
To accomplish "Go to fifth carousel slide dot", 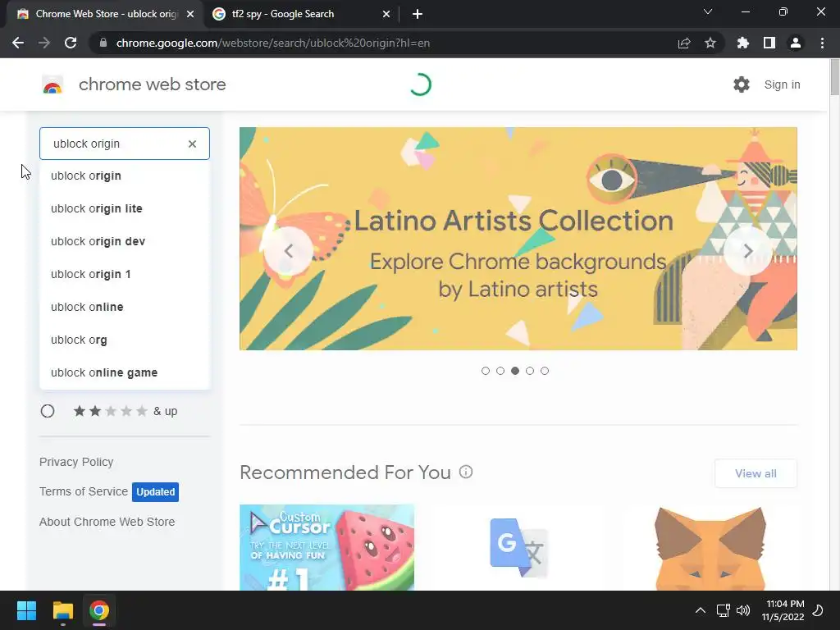I will 545,371.
